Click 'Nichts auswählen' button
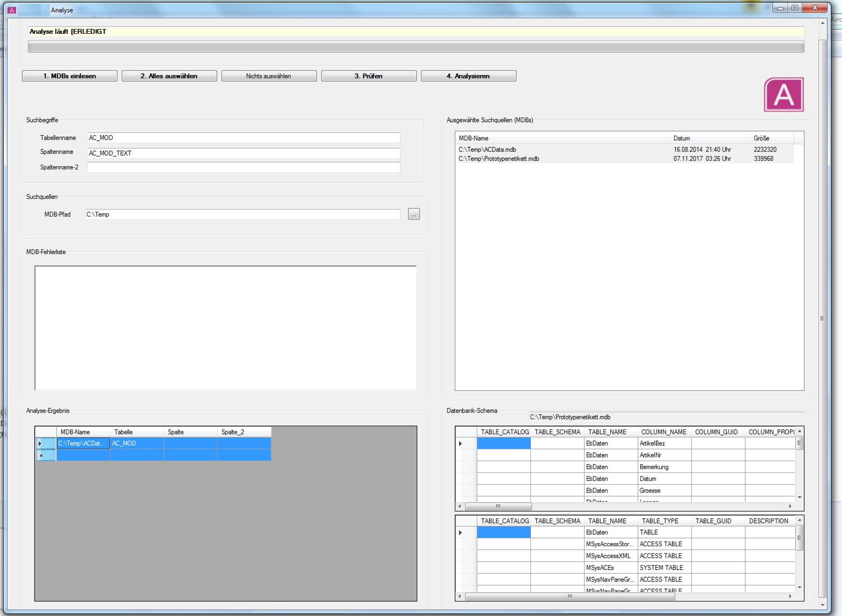This screenshot has height=616, width=842. [x=269, y=76]
